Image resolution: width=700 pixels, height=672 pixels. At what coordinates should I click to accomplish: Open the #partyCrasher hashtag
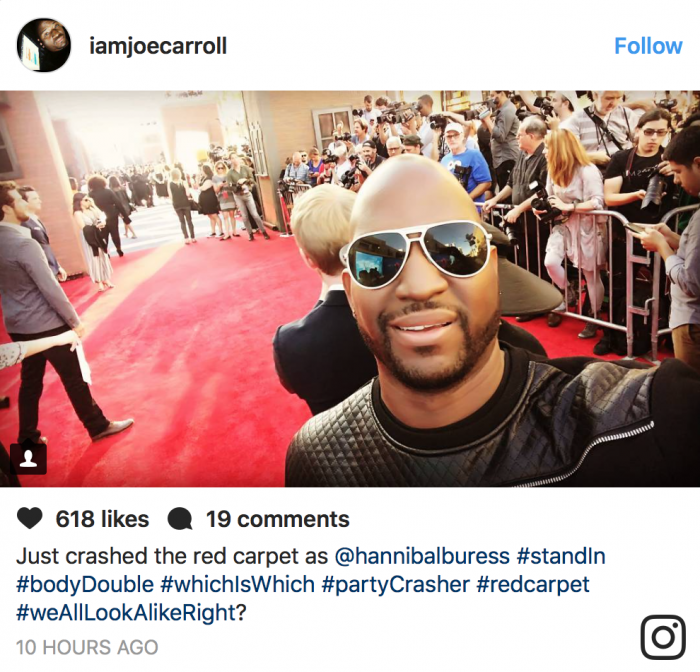396,584
